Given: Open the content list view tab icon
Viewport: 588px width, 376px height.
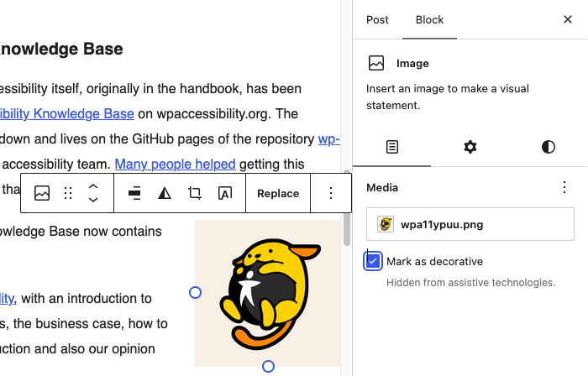Looking at the screenshot, I should [392, 147].
